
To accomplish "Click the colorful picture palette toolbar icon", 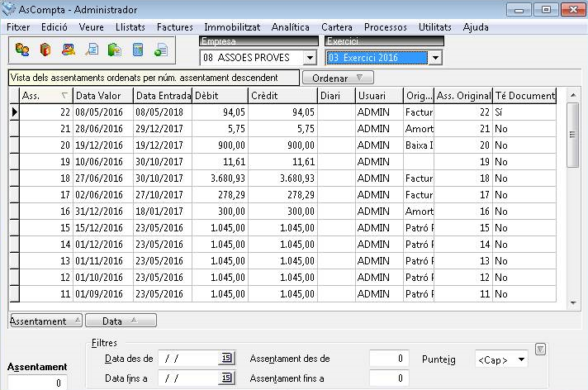I will click(69, 50).
